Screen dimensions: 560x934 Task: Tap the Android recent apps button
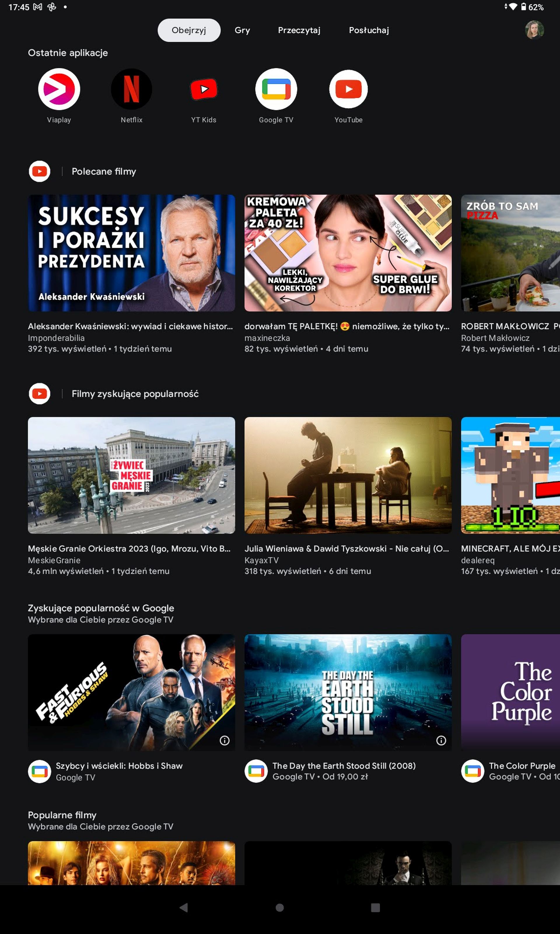(x=375, y=907)
